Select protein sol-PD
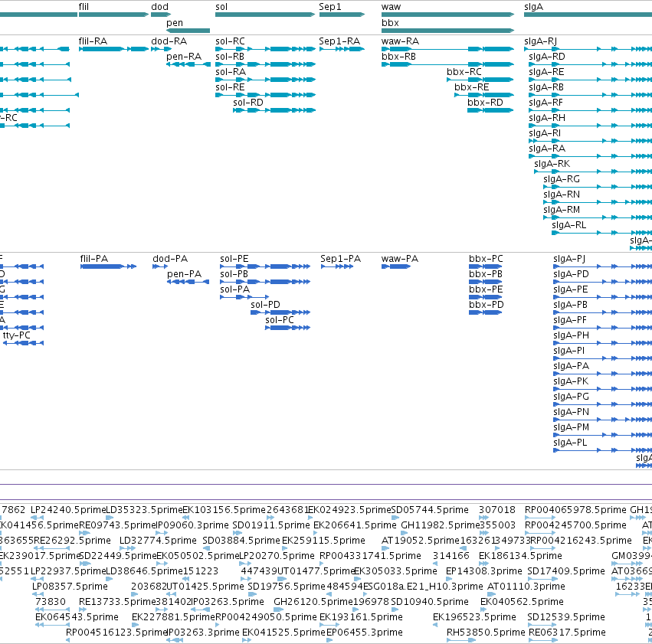652x644 pixels. point(280,312)
